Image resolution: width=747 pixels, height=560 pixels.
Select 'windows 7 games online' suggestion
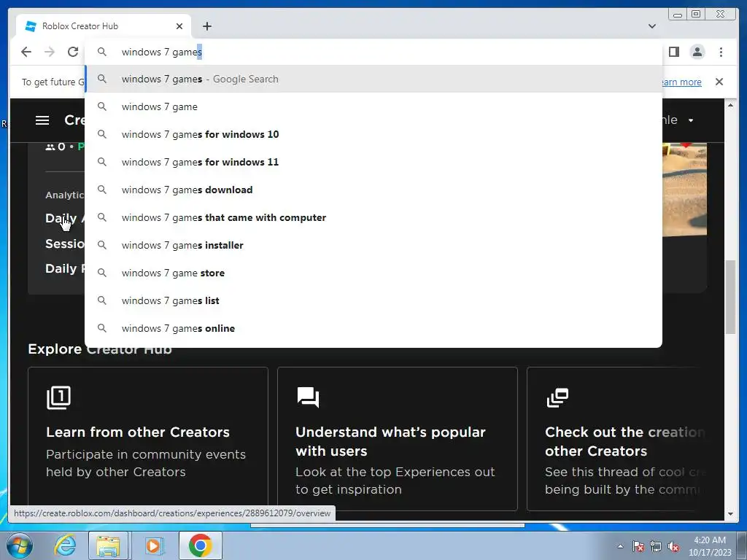(x=373, y=328)
